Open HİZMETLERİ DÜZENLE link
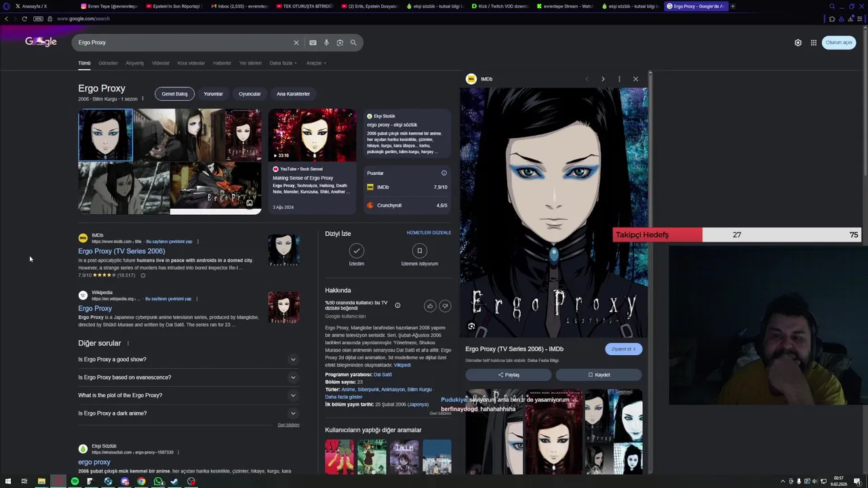Image resolution: width=868 pixels, height=488 pixels. pyautogui.click(x=429, y=233)
